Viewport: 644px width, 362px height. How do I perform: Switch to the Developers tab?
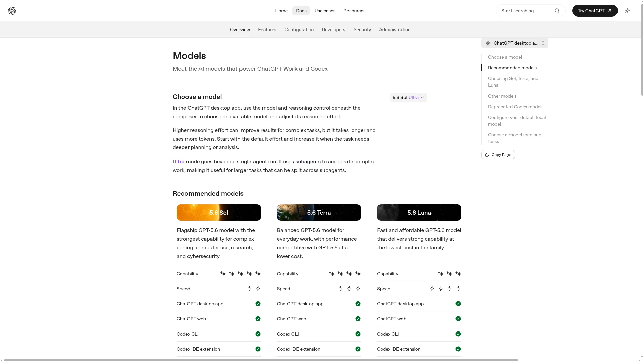click(x=333, y=29)
